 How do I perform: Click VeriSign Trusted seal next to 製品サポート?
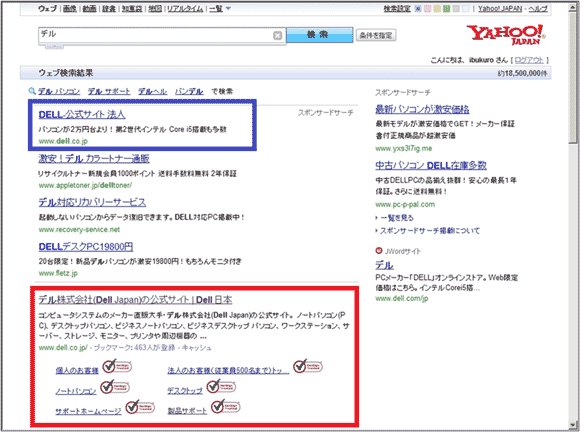[x=226, y=407]
